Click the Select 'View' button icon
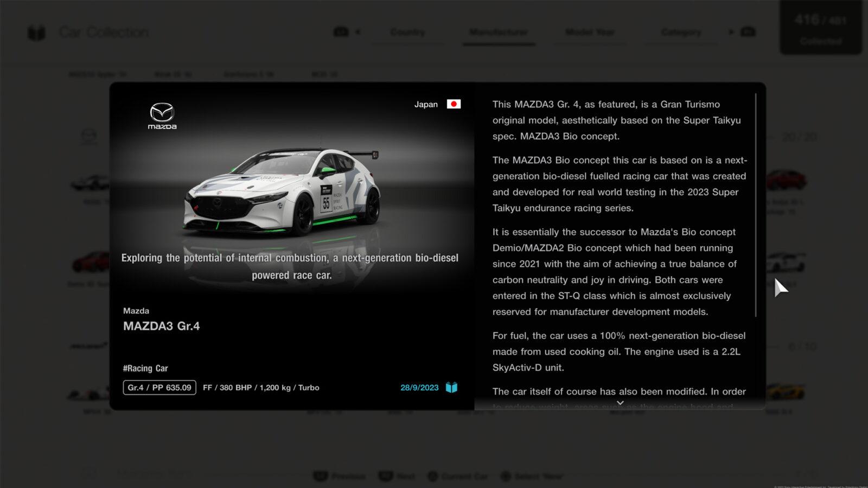 [x=505, y=476]
